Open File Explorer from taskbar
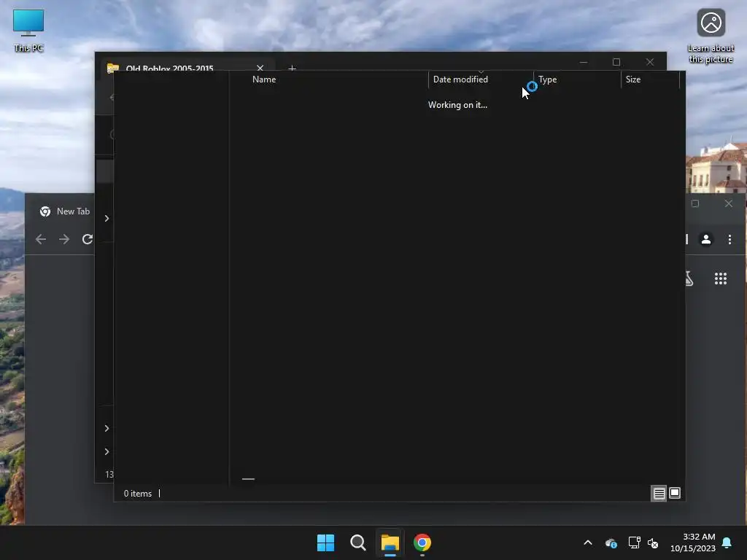 pyautogui.click(x=390, y=542)
